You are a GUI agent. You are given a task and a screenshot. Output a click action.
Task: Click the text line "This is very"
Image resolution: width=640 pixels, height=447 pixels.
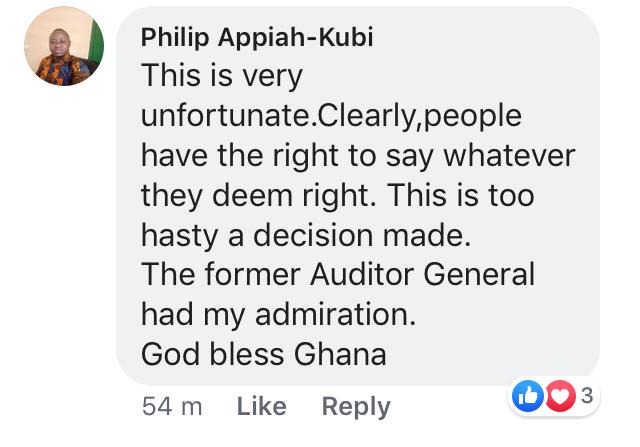tap(222, 75)
